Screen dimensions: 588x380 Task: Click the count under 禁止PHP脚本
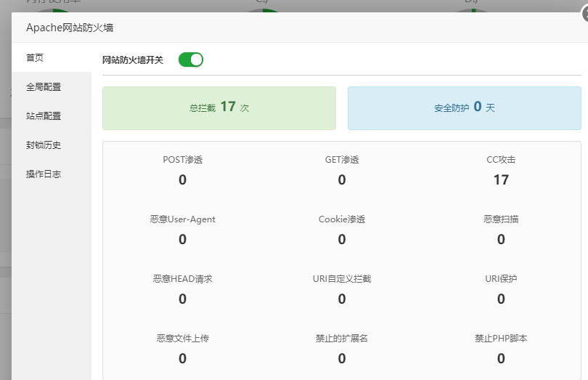(501, 359)
